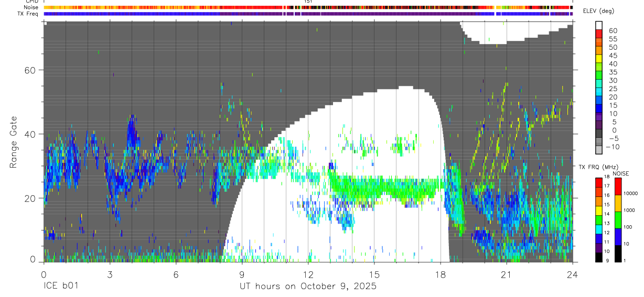Click the 'Noise' row label at top left
Viewport: 644px width, 297px height.
[x=31, y=7]
